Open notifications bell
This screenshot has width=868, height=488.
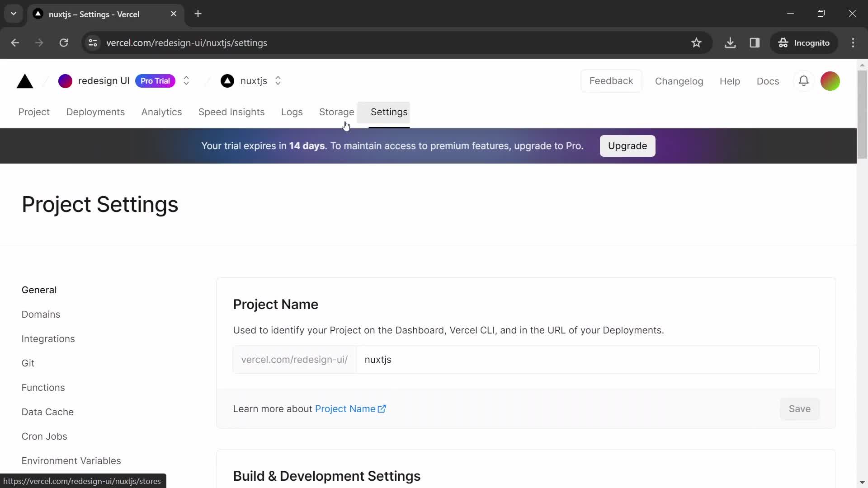point(803,81)
